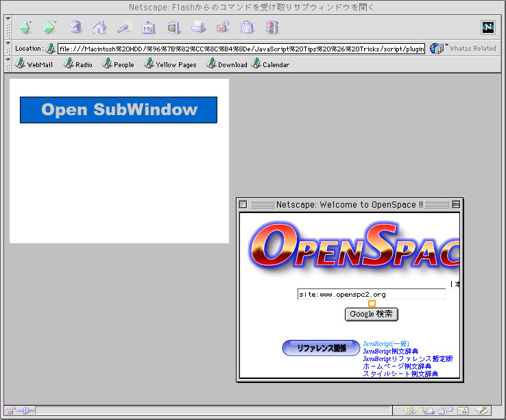Screen dimensions: 506x420
Task: Collapse the Location toolbar triangle
Action: 8,43
